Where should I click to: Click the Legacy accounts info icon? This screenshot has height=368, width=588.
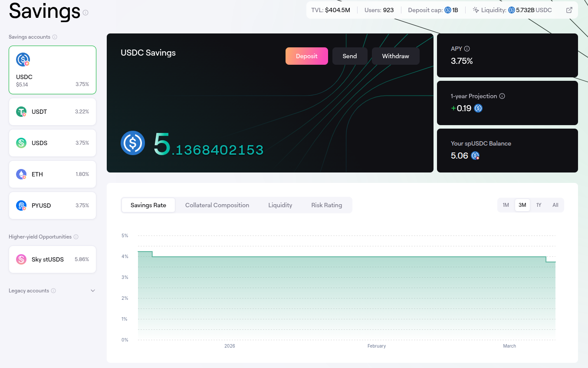(53, 291)
